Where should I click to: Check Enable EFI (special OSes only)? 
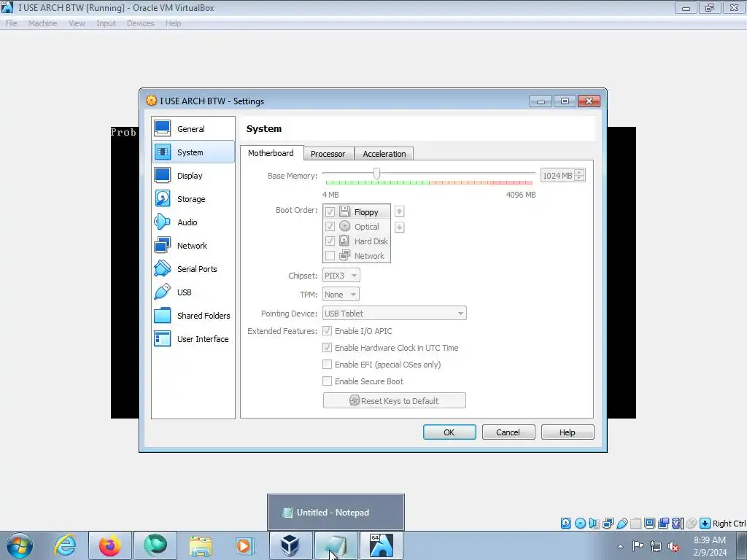pos(328,365)
